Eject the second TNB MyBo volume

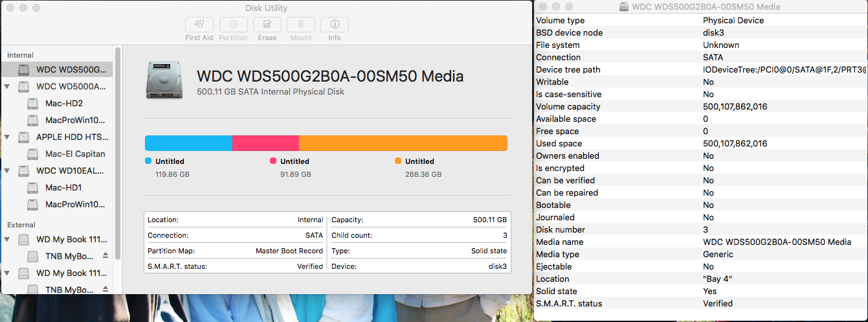click(x=106, y=290)
